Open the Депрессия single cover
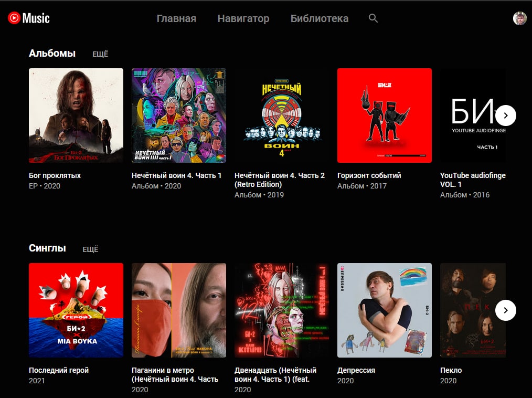The width and height of the screenshot is (532, 398). pos(385,310)
